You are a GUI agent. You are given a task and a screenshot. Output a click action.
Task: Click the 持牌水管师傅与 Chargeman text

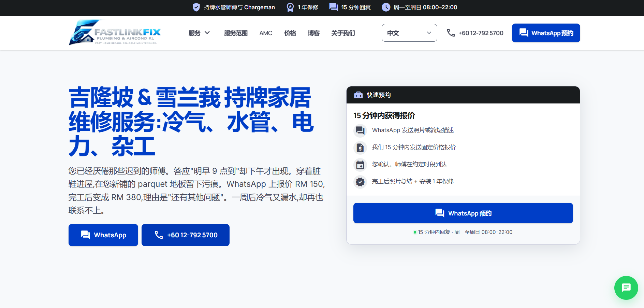click(x=239, y=7)
